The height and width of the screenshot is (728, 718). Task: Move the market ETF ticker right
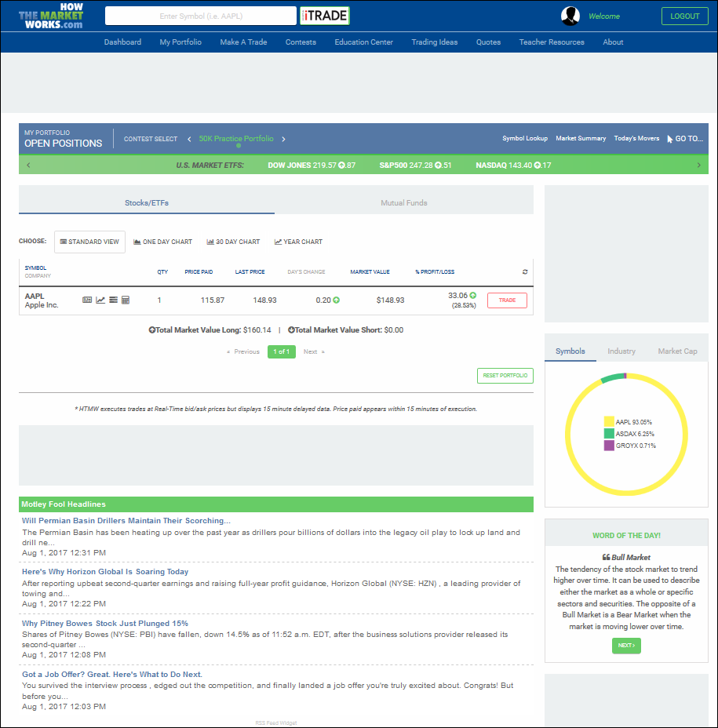pos(699,166)
